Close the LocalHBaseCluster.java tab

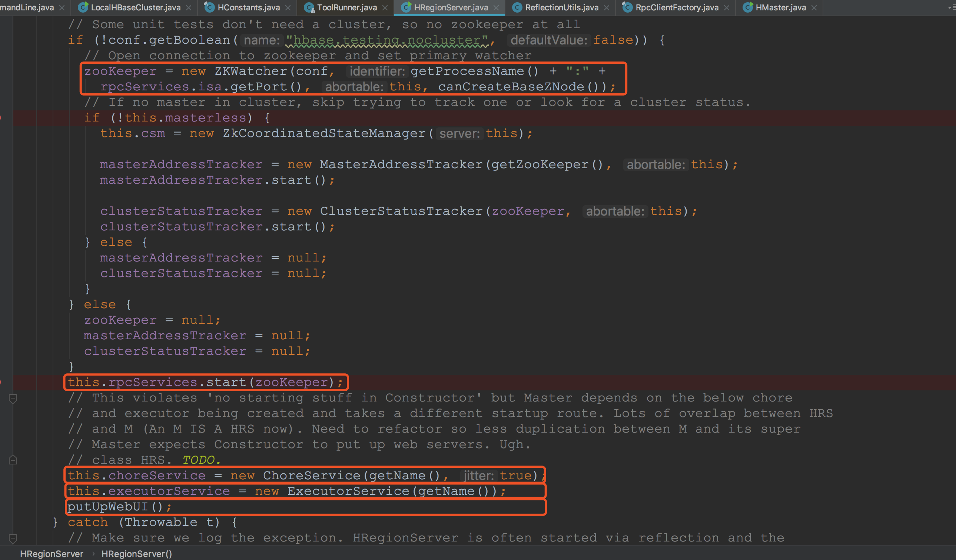[189, 7]
